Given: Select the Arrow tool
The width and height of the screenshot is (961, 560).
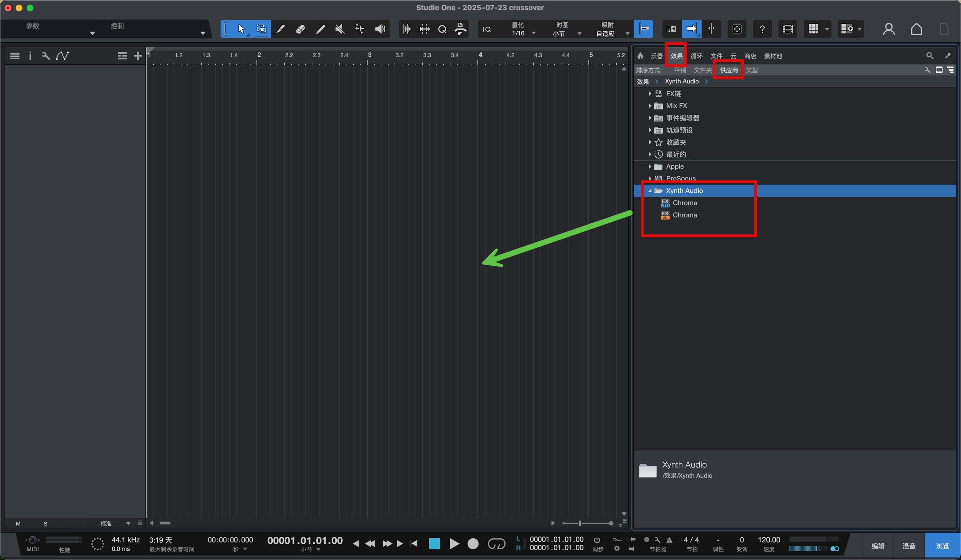Looking at the screenshot, I should [241, 29].
